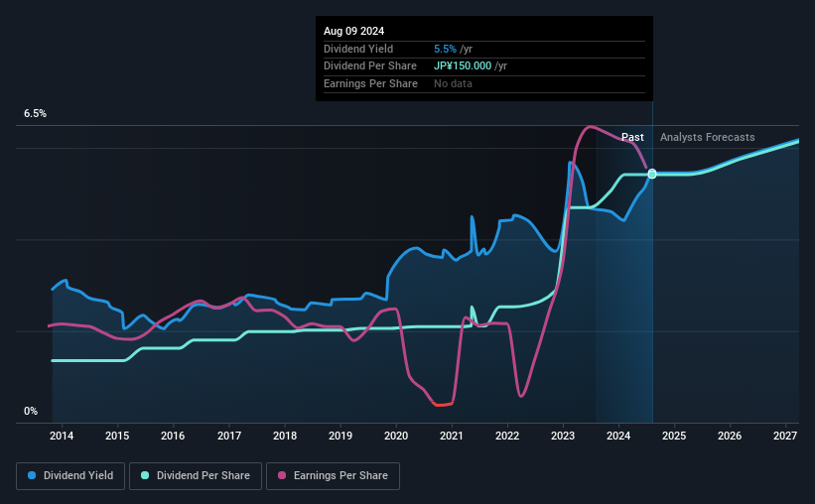Click the '6.5%' y-axis label
Viewport: 815px width, 504px height.
[x=35, y=114]
